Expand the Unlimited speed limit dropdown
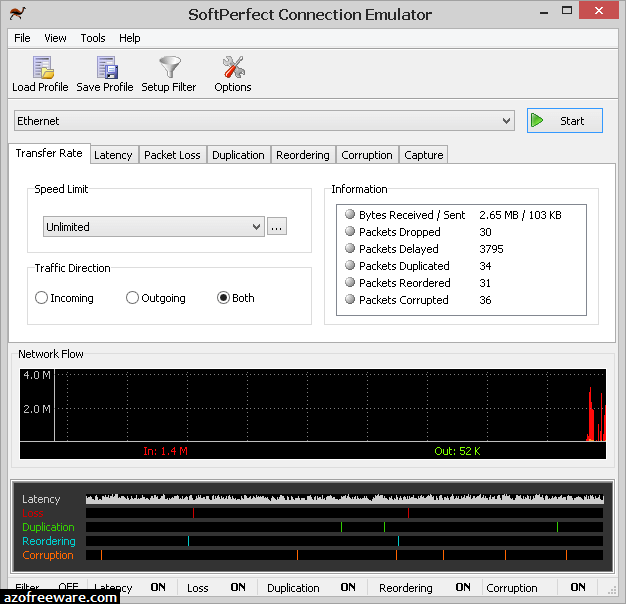This screenshot has width=626, height=604. pos(154,226)
